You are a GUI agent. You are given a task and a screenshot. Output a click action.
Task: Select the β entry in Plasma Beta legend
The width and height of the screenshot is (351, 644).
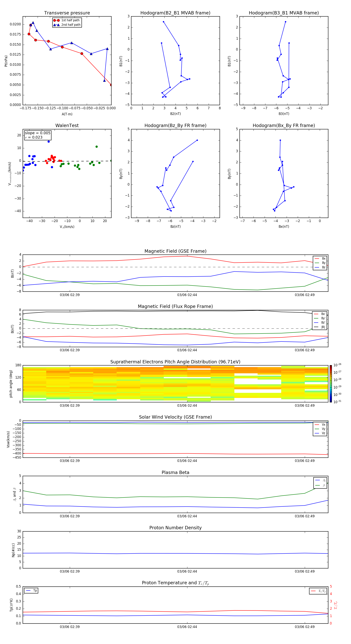[x=320, y=485]
